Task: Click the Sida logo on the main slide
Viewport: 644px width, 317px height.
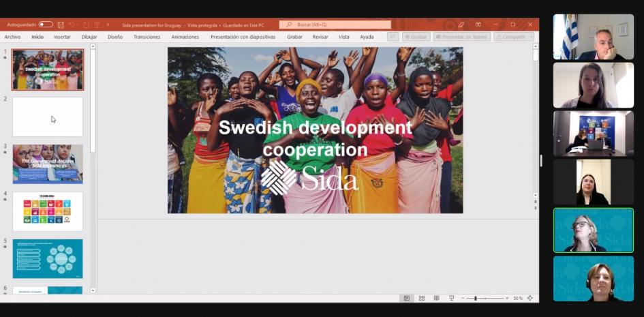Action: coord(309,177)
